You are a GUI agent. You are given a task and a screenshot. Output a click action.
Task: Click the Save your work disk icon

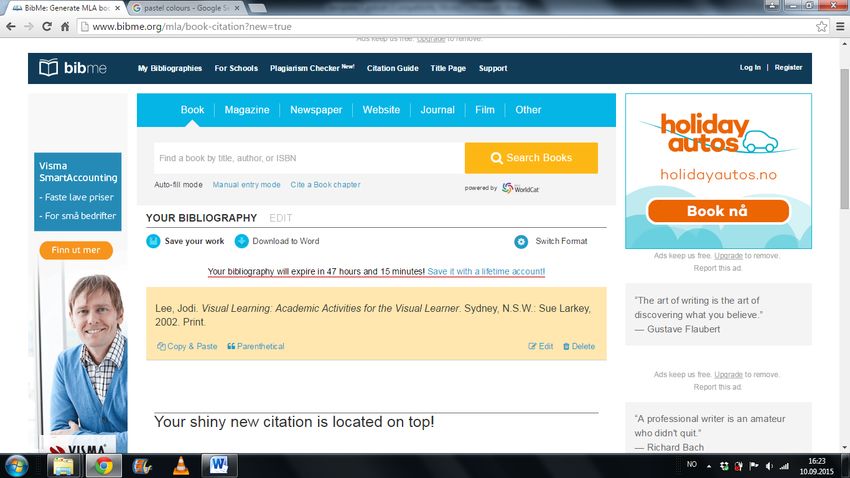click(x=153, y=241)
